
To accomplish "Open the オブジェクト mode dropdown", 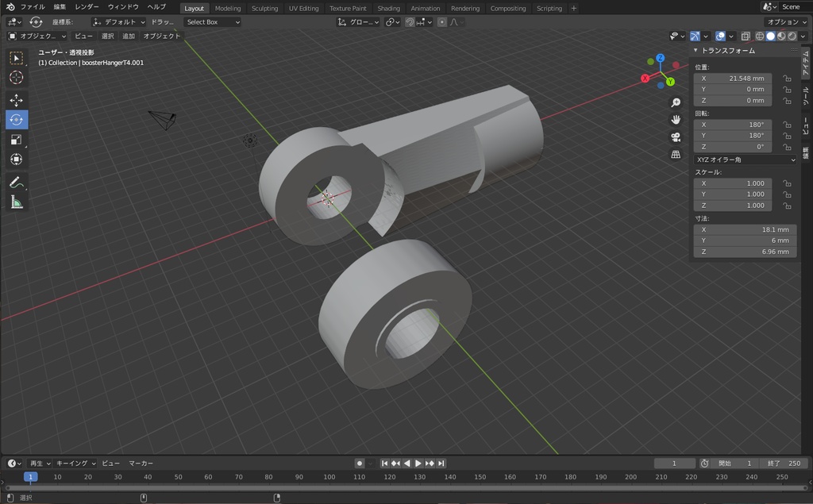I will [37, 36].
